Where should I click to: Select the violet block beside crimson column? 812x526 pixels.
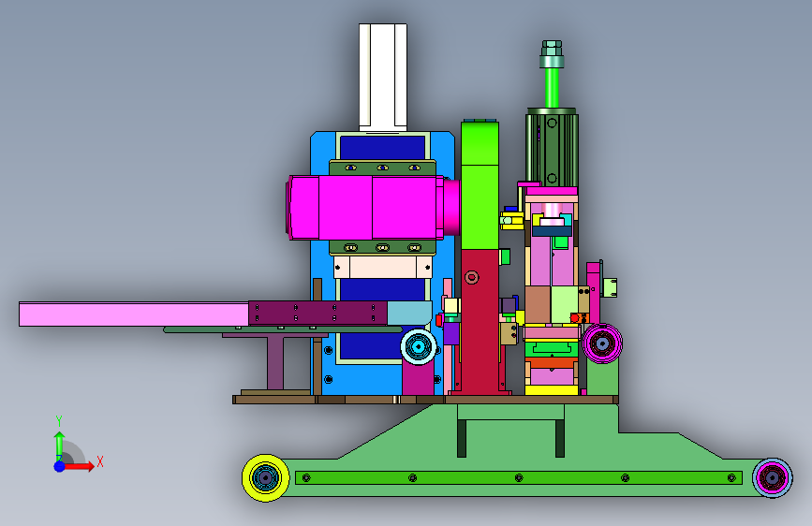pos(451,333)
